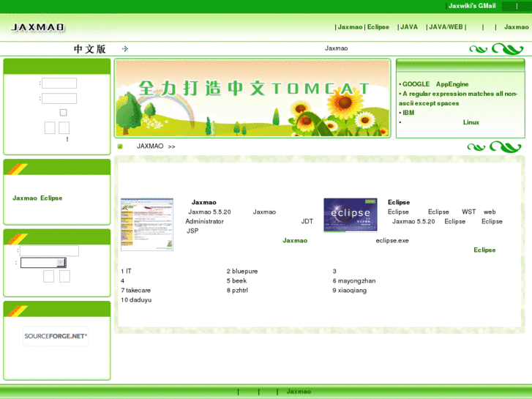Open Jaxwiki's GMail link
532x399 pixels.
pyautogui.click(x=472, y=6)
